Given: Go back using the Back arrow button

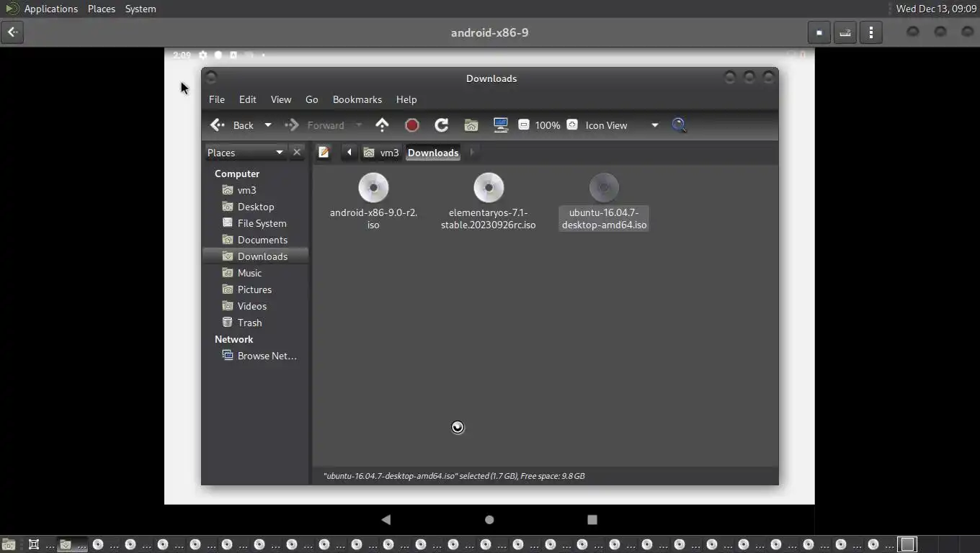Looking at the screenshot, I should point(232,125).
